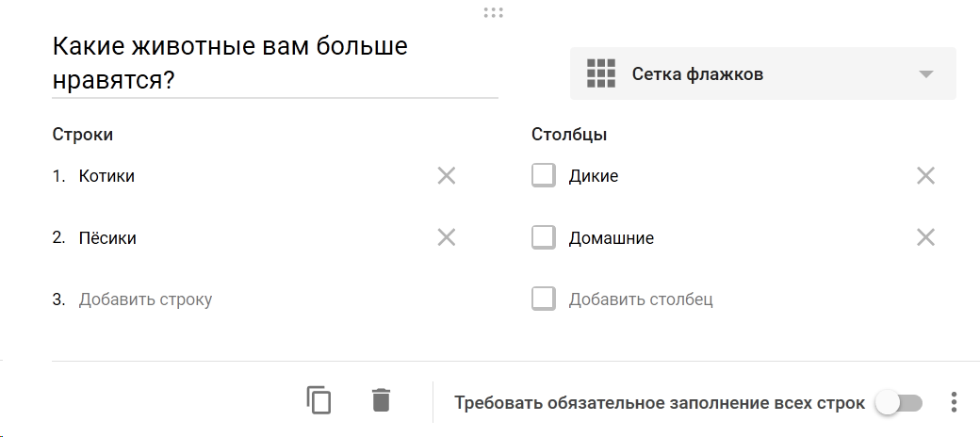
Task: Click Добавить строку to add row
Action: (146, 299)
